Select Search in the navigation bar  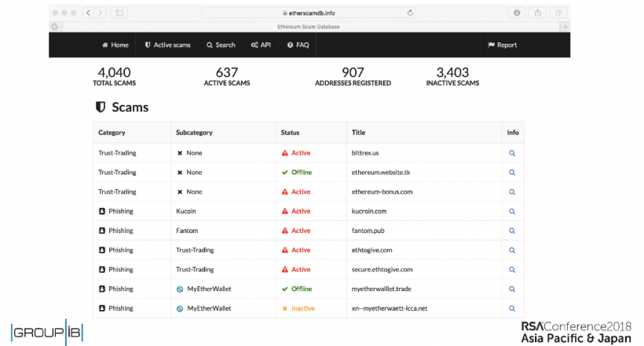click(x=221, y=46)
